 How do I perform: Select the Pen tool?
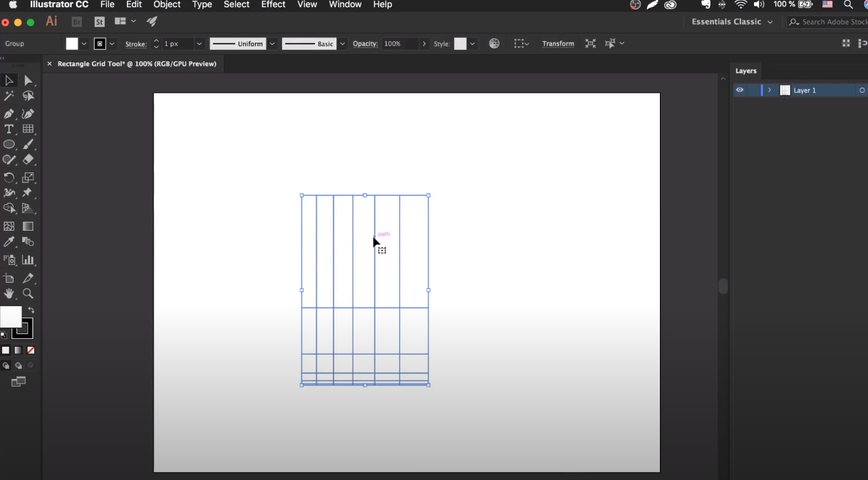click(x=9, y=114)
